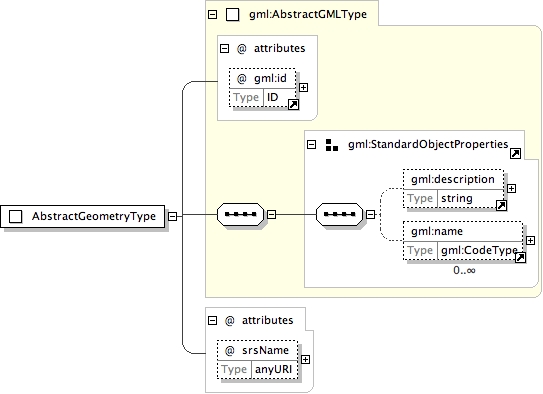Expand the gml:description element
This screenshot has height=394, width=543.
coord(511,189)
